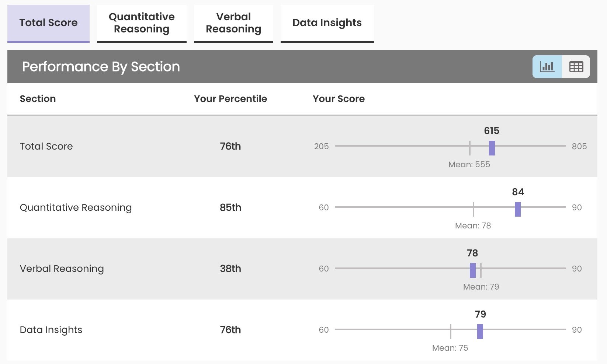Switch to bar chart view
Viewport: 607px width, 364px height.
click(x=547, y=67)
